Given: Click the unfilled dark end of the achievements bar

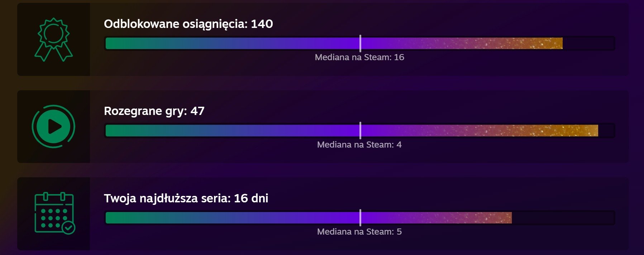Looking at the screenshot, I should point(588,43).
